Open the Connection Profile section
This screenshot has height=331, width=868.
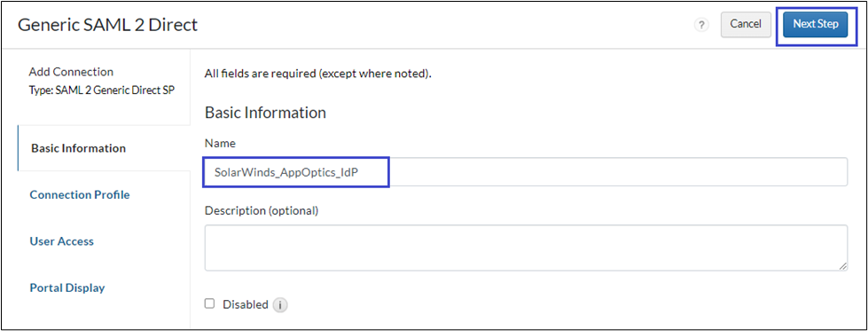point(80,194)
